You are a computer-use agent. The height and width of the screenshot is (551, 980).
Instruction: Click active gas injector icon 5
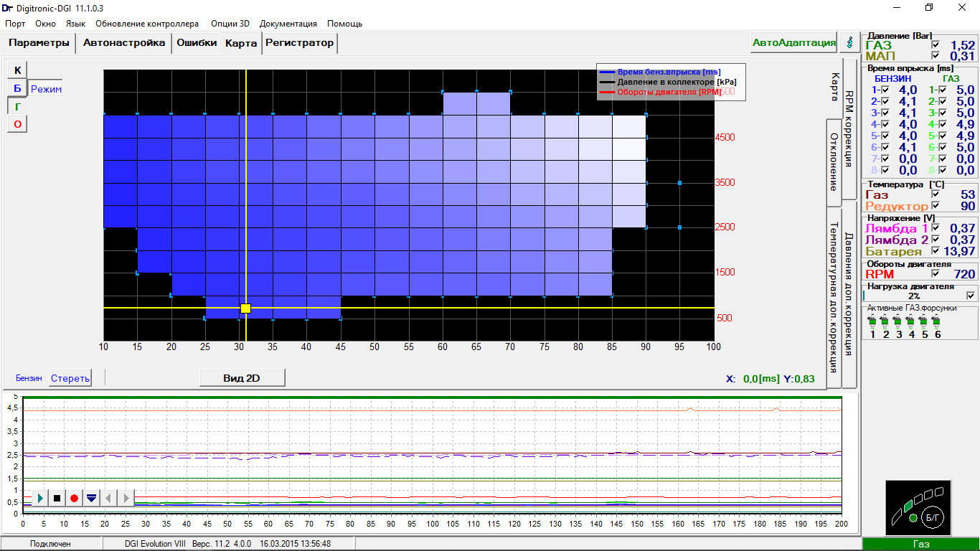pyautogui.click(x=924, y=322)
